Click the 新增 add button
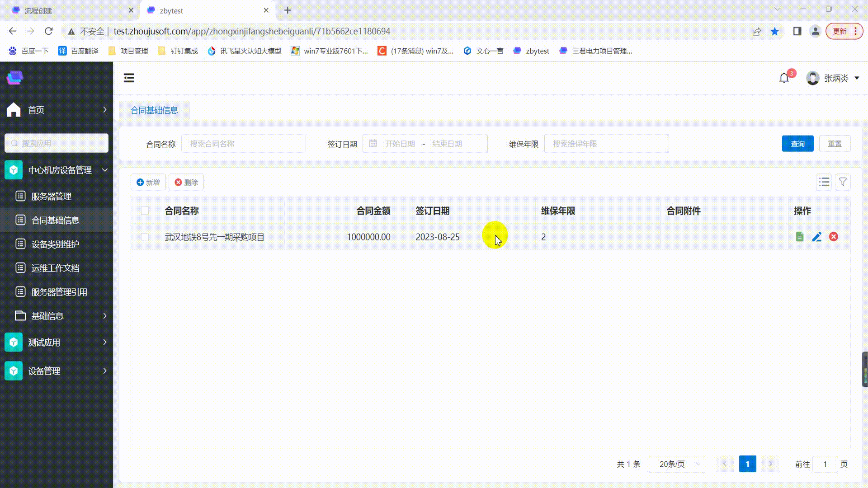The width and height of the screenshot is (868, 488). 148,182
